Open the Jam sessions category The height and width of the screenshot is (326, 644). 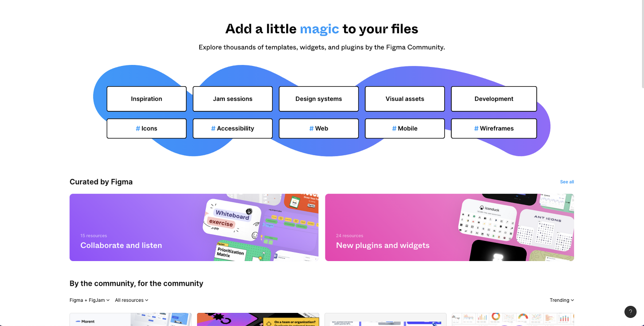232,99
